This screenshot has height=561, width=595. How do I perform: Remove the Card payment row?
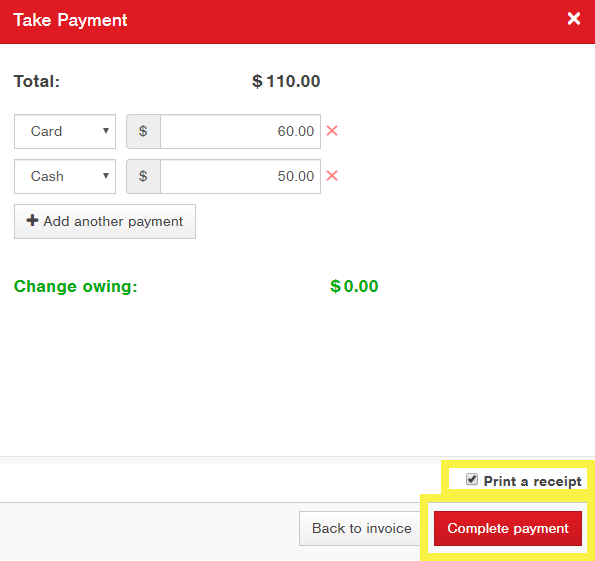(332, 131)
